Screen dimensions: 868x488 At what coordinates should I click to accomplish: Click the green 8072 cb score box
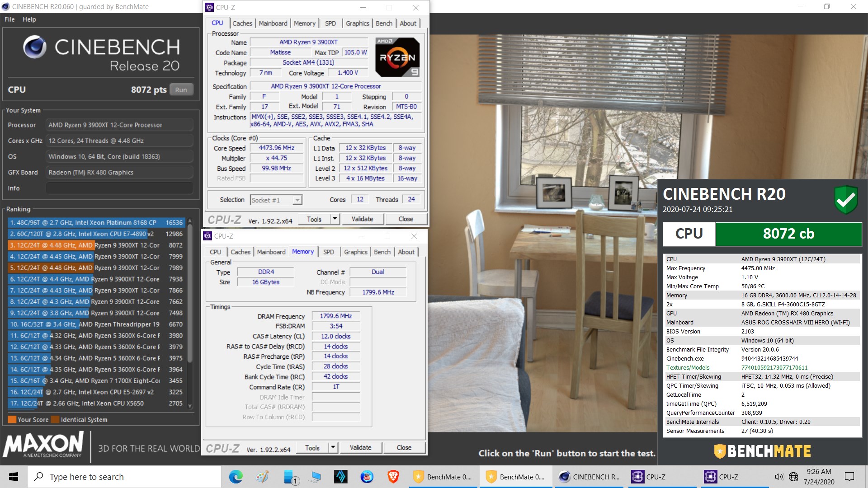788,234
